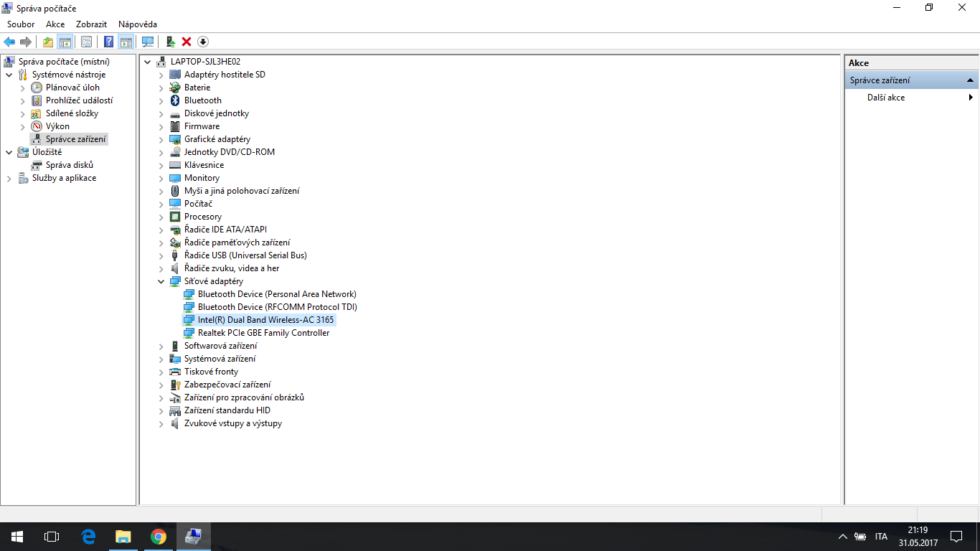Collapse the Úložiště node
980x551 pixels.
tap(9, 152)
